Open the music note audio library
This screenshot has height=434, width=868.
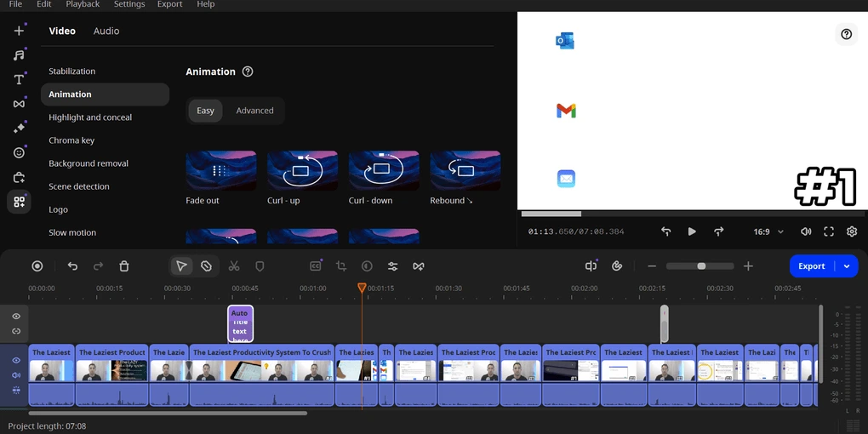(19, 55)
